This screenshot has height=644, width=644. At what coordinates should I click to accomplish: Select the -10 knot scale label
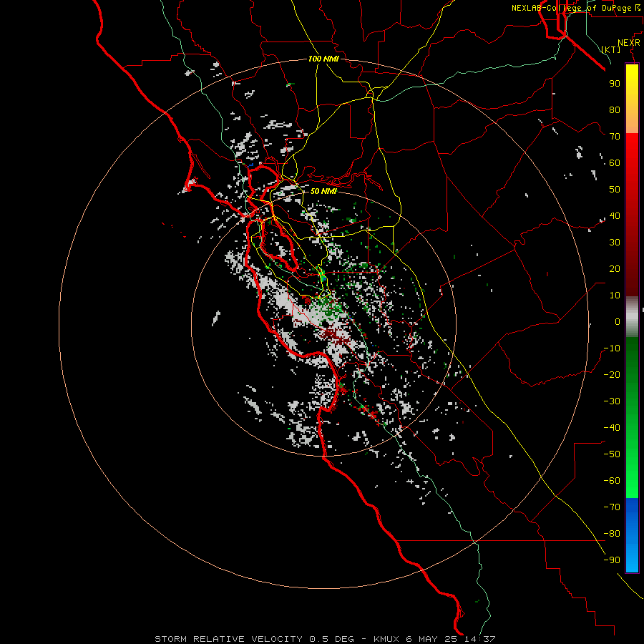(612, 348)
